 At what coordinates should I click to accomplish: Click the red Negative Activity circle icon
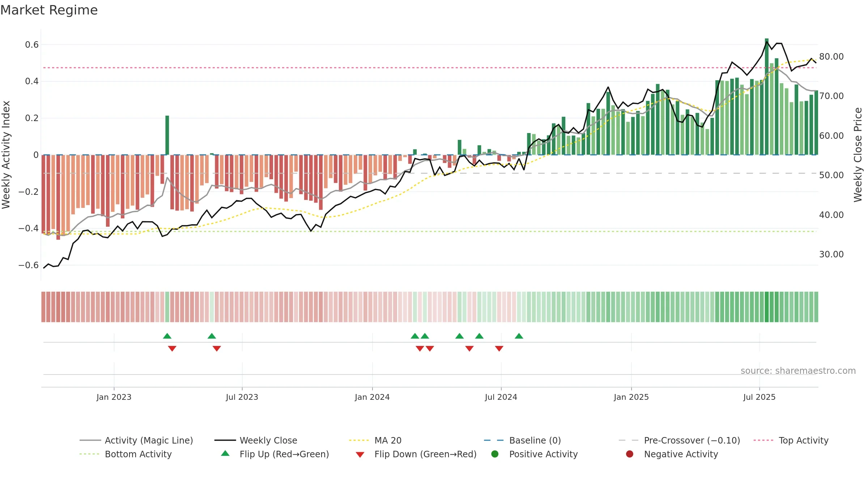click(x=630, y=454)
